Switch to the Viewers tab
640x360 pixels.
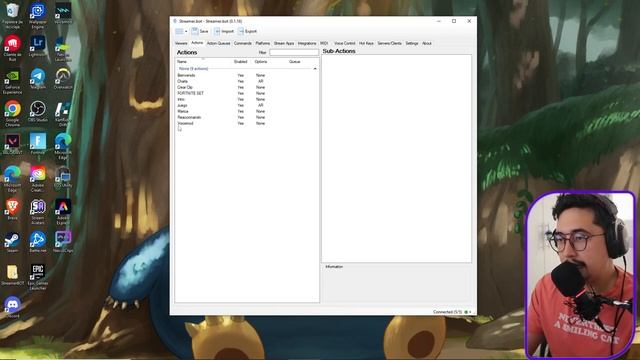[181, 43]
